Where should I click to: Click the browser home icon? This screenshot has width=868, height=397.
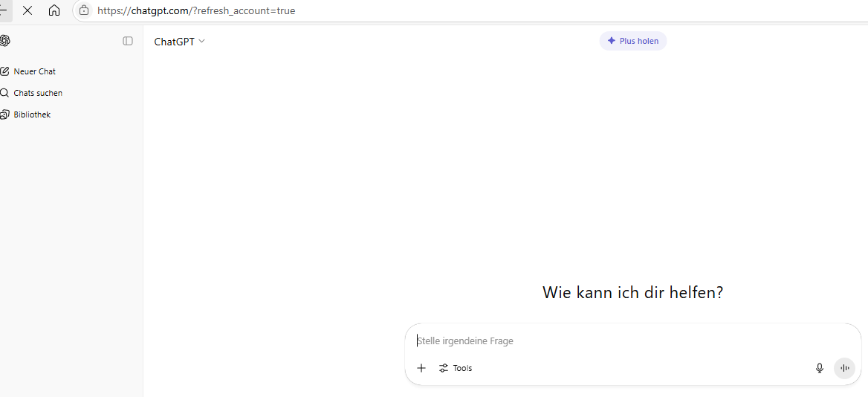54,10
